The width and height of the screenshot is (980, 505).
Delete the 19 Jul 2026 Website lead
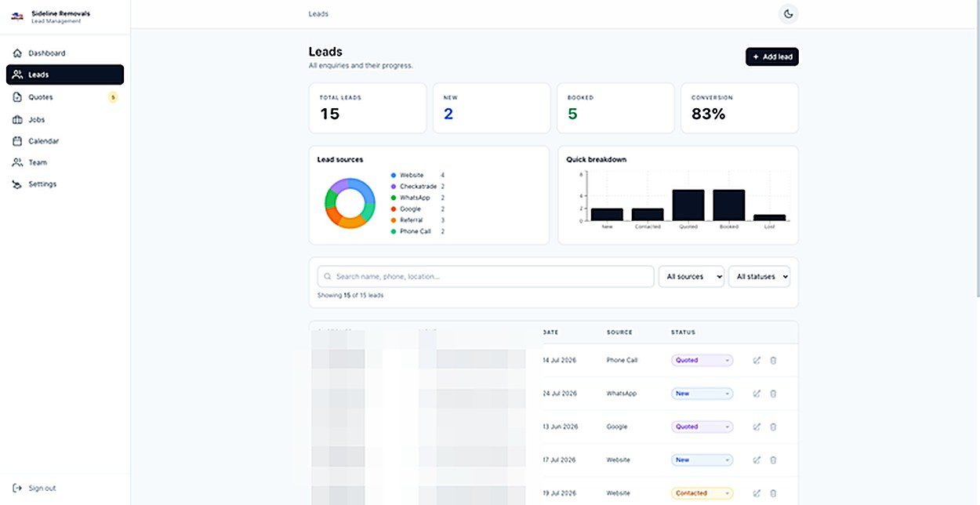point(773,493)
